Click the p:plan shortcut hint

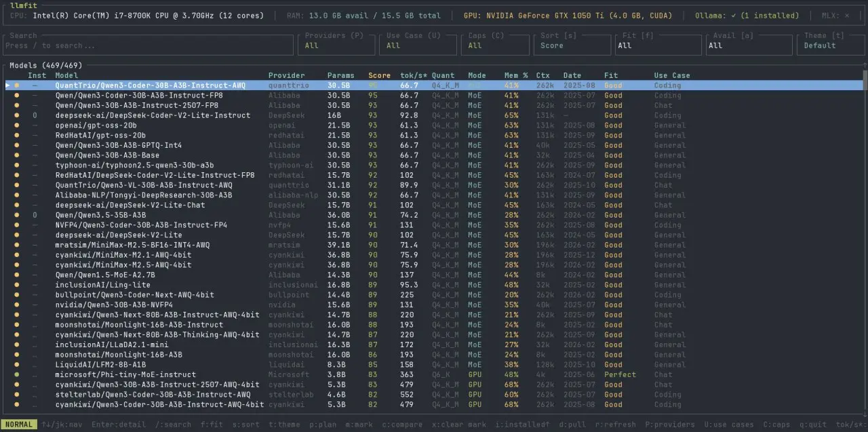(x=323, y=425)
